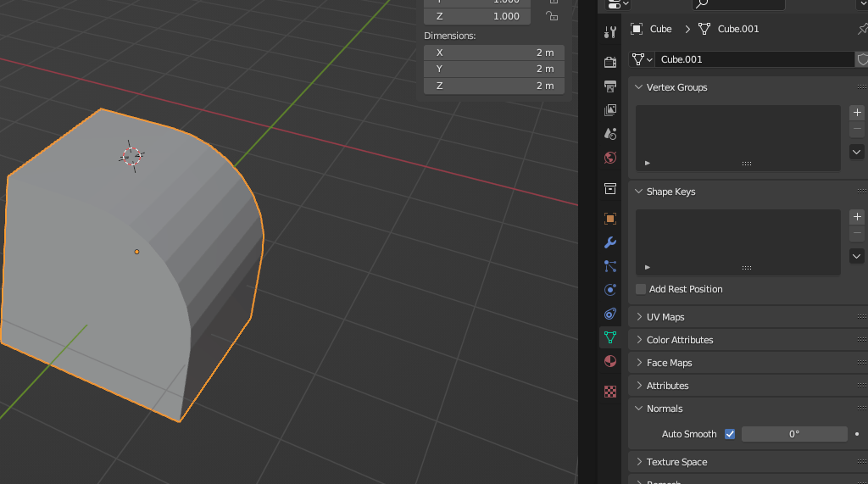The height and width of the screenshot is (484, 868).
Task: Open the Scene properties tab
Action: (x=610, y=133)
